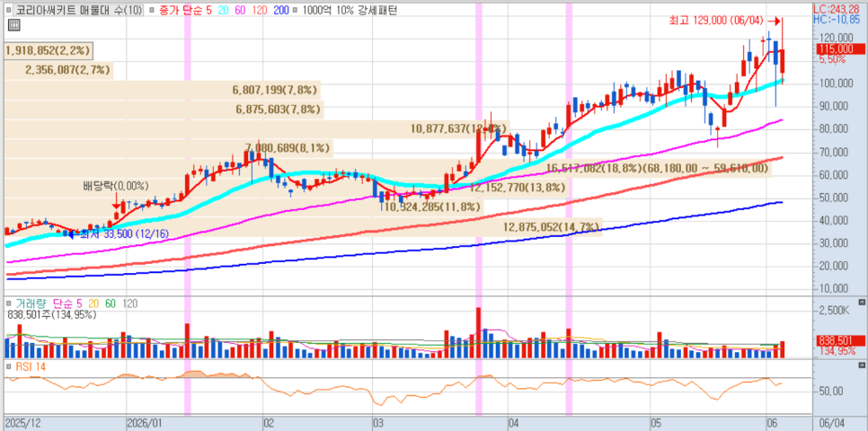Click the 6,875,603(7.8%) volume profile label
Viewport: 868px width, 431px height.
[x=279, y=109]
